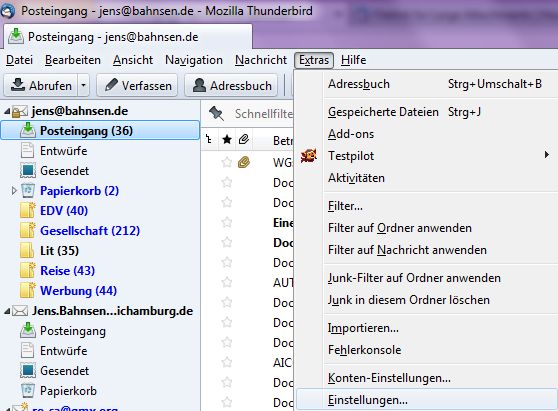Click the Gesendet icon in second account

point(28,370)
